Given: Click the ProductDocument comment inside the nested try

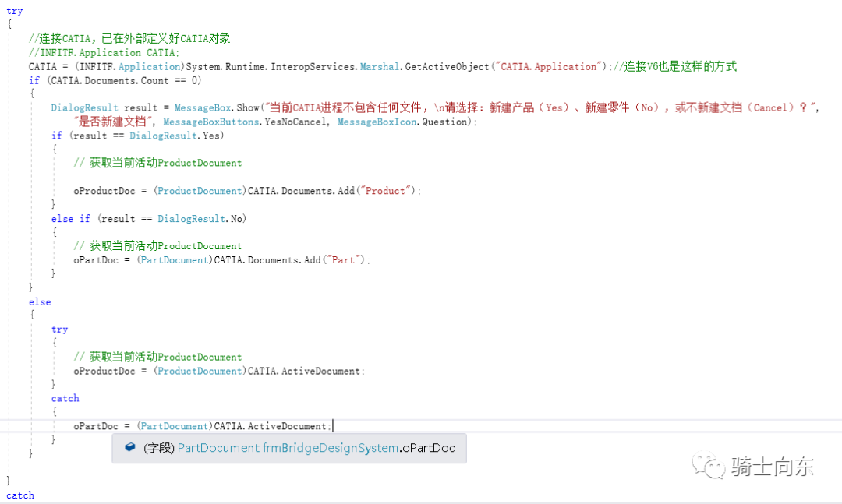Looking at the screenshot, I should tap(157, 357).
